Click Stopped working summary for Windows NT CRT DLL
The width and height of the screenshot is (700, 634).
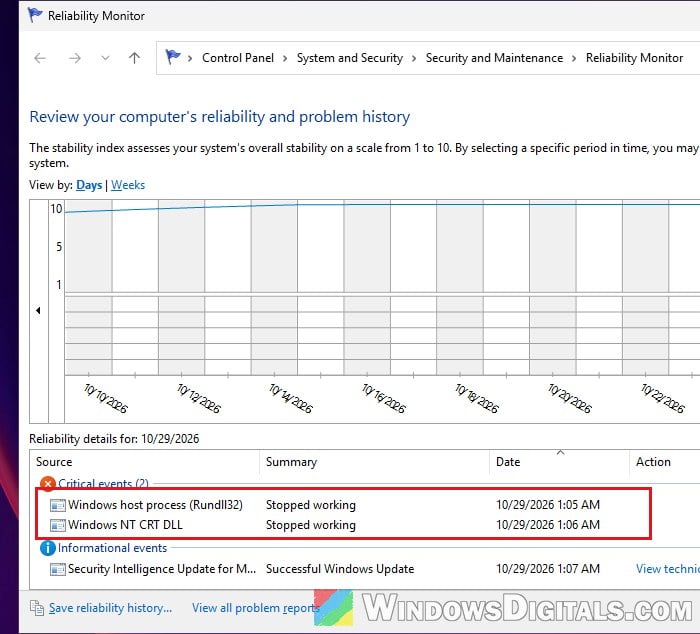tap(311, 525)
